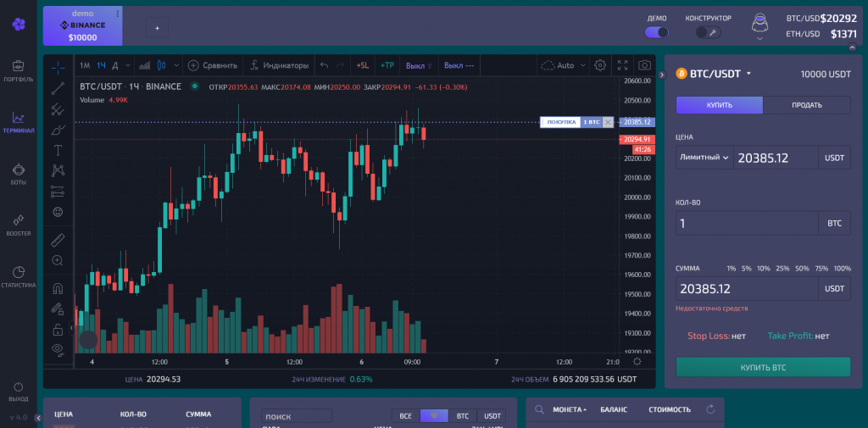Expand the timeframe dropdown arrow

click(x=129, y=65)
